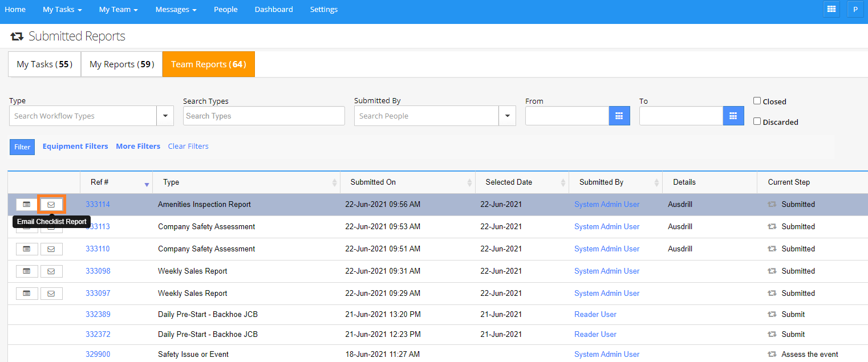The width and height of the screenshot is (868, 362).
Task: Email the Amenities Inspection Report checklist
Action: pyautogui.click(x=51, y=204)
